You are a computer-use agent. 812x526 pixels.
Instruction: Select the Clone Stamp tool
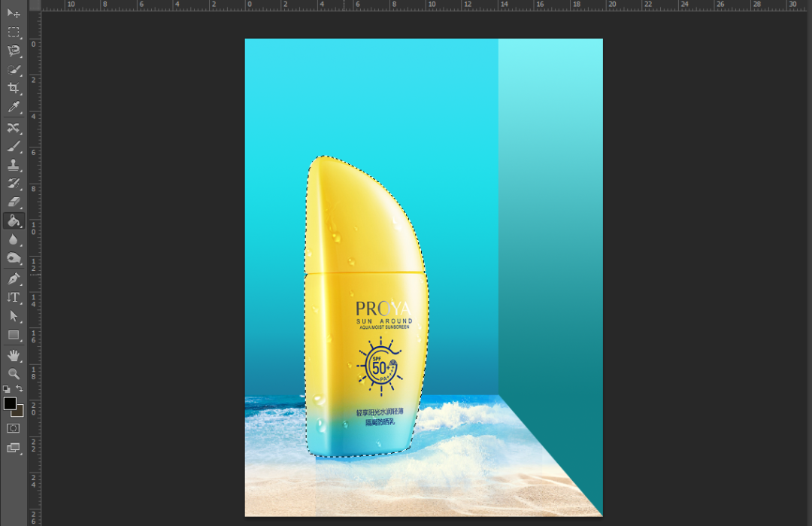click(x=14, y=166)
